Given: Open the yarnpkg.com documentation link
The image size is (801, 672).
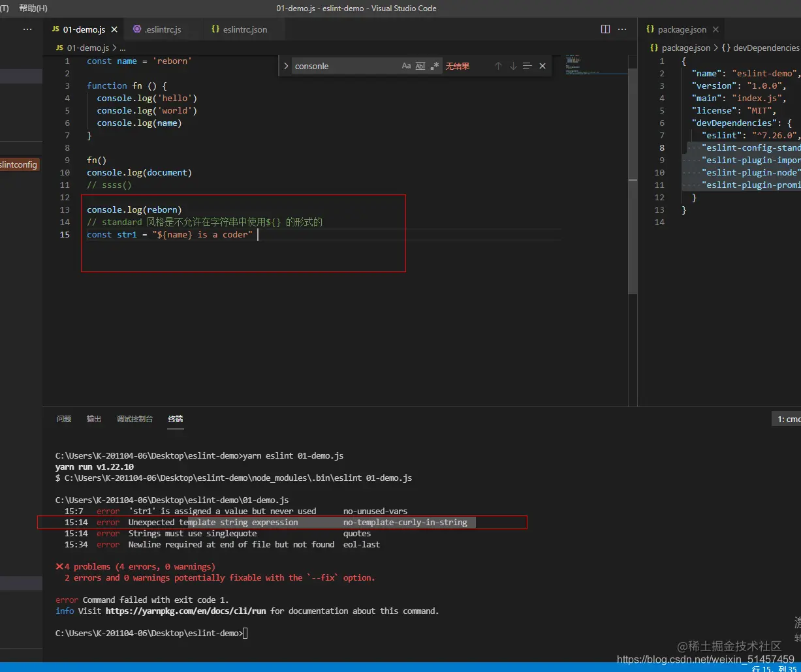Looking at the screenshot, I should coord(185,611).
